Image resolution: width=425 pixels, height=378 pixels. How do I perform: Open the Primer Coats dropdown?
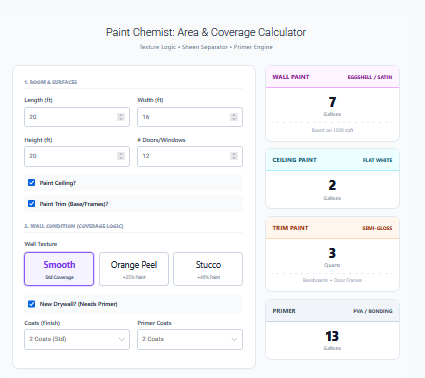(190, 339)
